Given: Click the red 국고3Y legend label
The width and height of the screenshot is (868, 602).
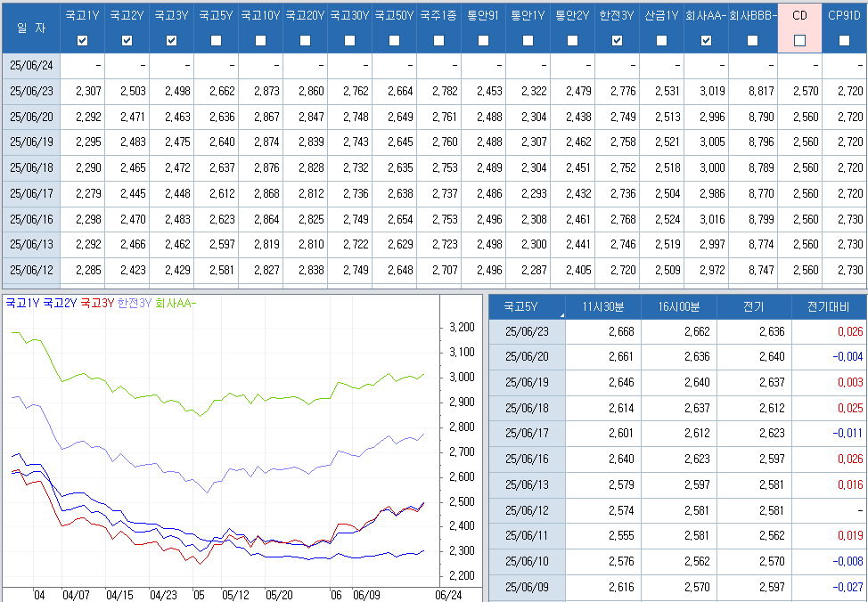Looking at the screenshot, I should (97, 303).
